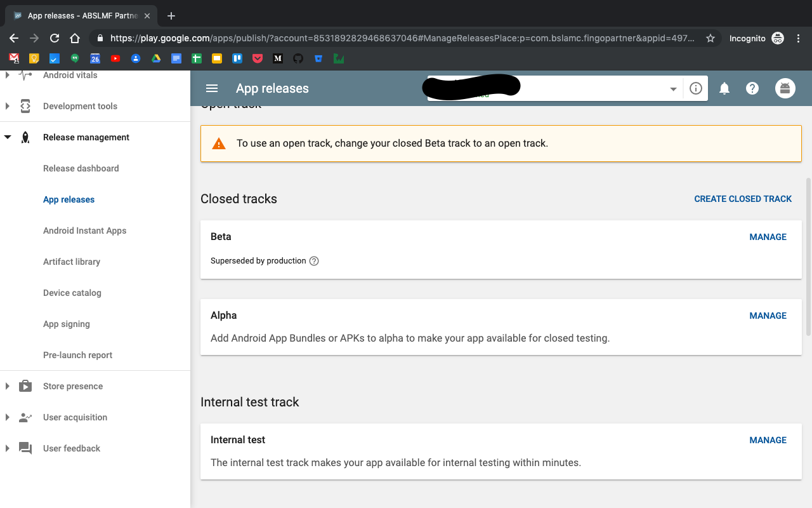Go back to previous page
Viewport: 812px width, 508px height.
click(x=14, y=38)
